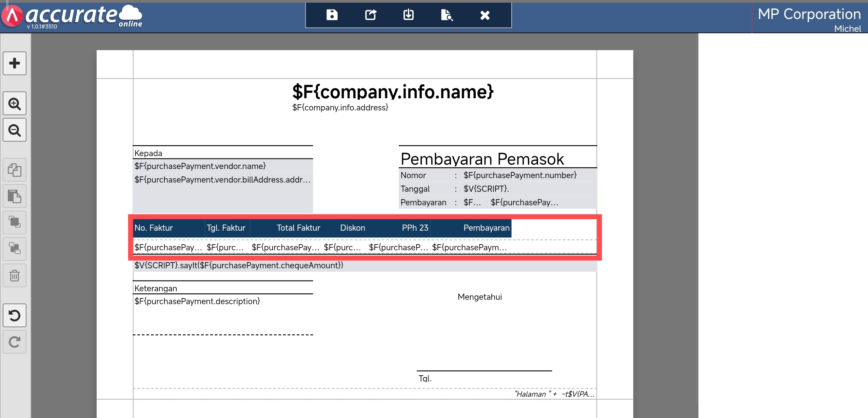868x418 pixels.
Task: Click the import download icon in toolbar
Action: click(409, 15)
